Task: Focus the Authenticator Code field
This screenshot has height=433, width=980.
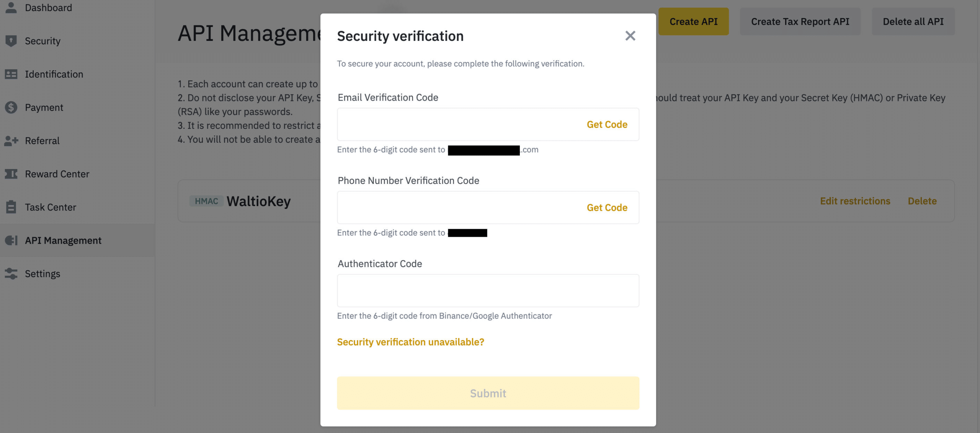Action: tap(488, 291)
